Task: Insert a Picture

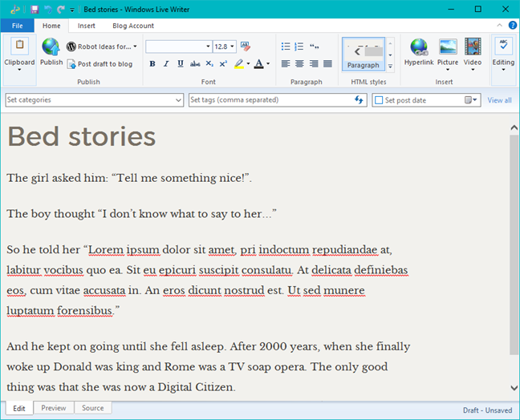Action: point(448,50)
